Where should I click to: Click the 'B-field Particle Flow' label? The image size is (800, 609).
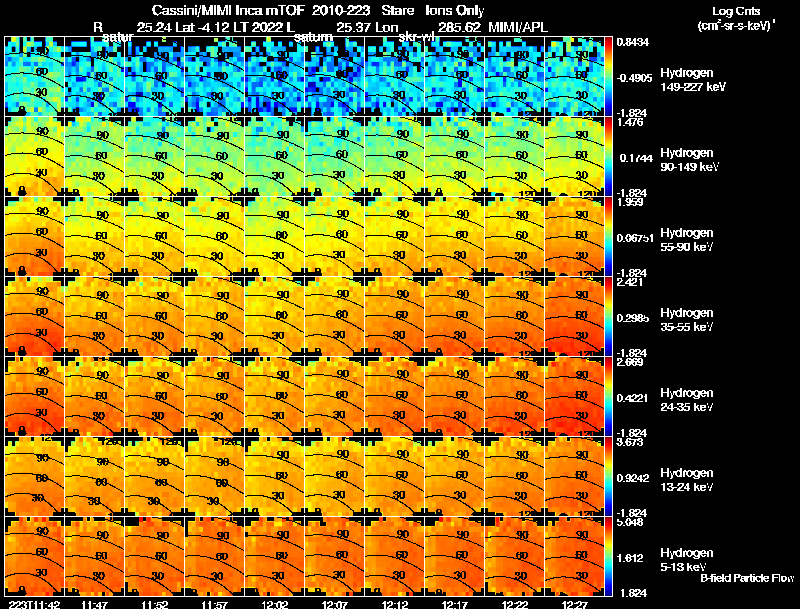747,578
